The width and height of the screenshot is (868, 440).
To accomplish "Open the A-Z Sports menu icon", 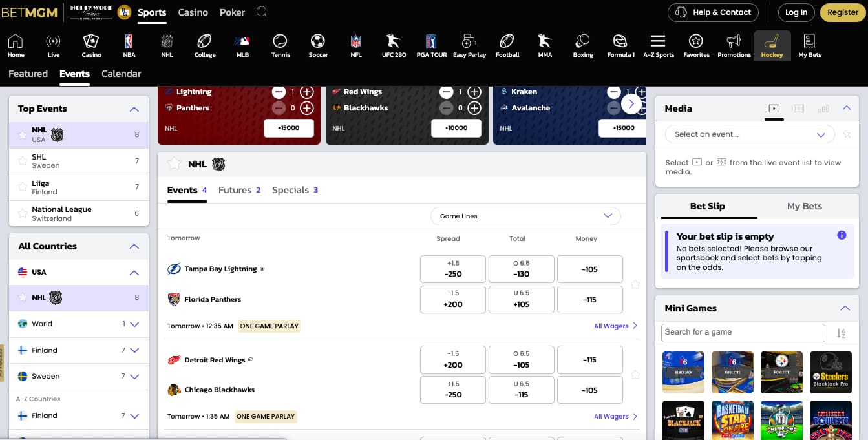I will tap(658, 45).
